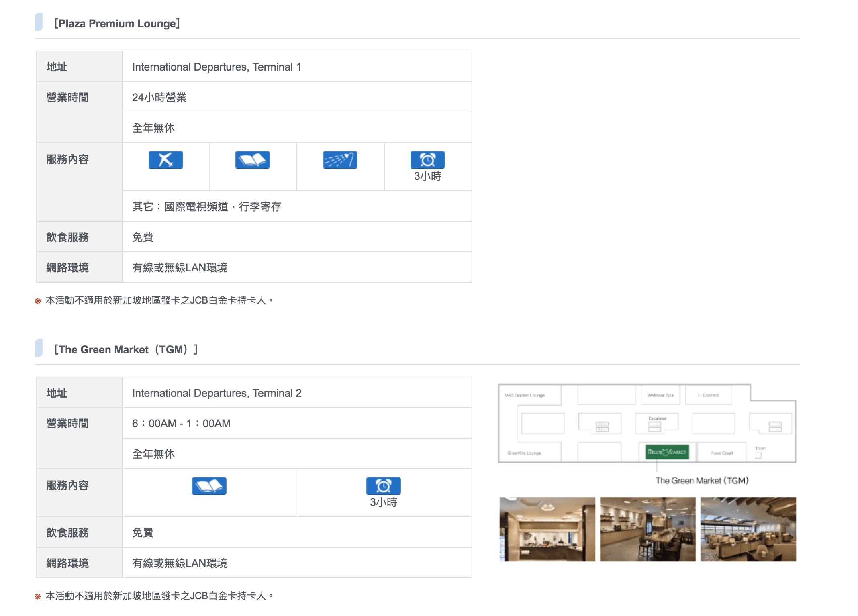Click the shower icon in Plaza Premium Lounge services
This screenshot has width=858, height=616.
pyautogui.click(x=340, y=160)
